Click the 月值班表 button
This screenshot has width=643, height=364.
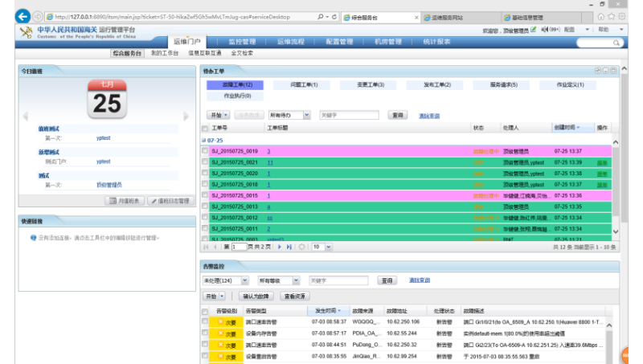point(125,201)
